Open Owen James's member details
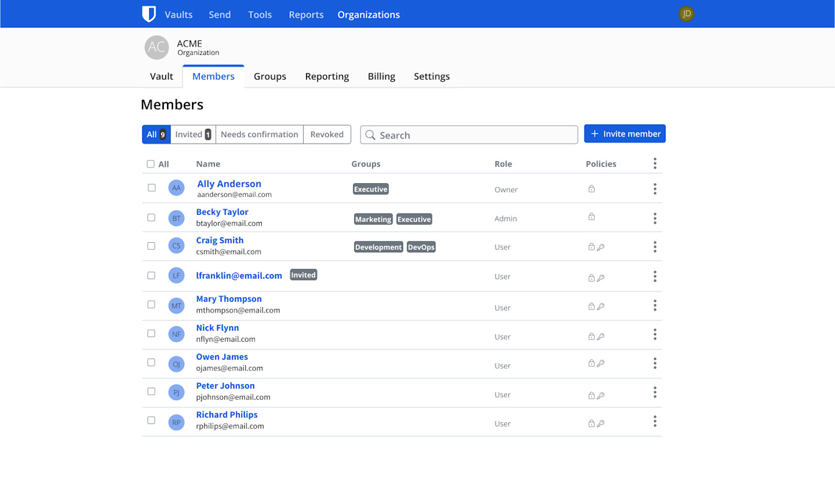Image resolution: width=835 pixels, height=504 pixels. pos(221,356)
